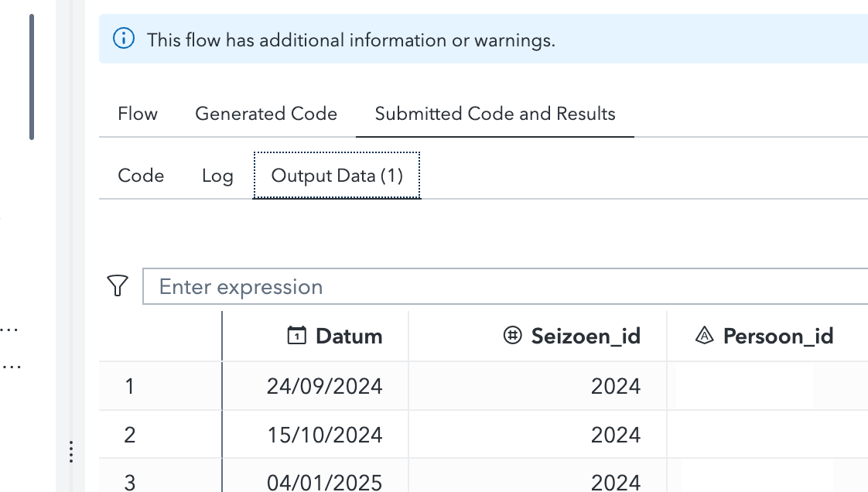Click the Enter expression filter field
Viewport: 868px width, 492px height.
click(309, 286)
